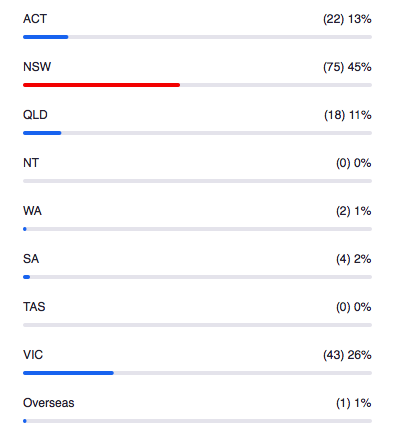Viewport: 393px width, 439px height.
Task: Click the ACT blue progress bar
Action: (x=46, y=37)
